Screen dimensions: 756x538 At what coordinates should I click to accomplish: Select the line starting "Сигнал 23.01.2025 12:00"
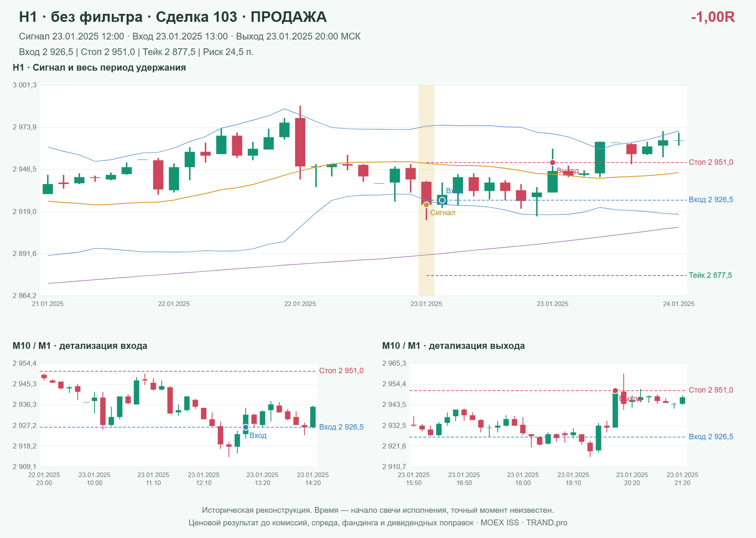[190, 37]
